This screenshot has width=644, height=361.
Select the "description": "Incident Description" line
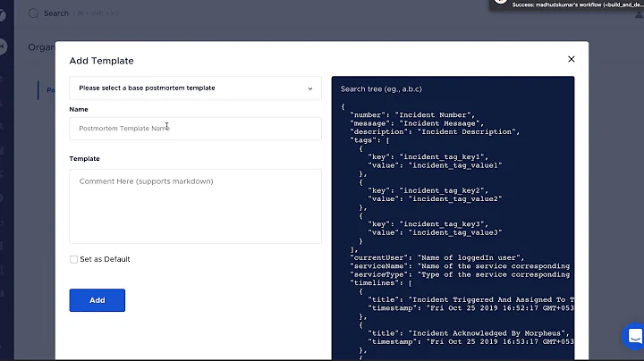435,131
